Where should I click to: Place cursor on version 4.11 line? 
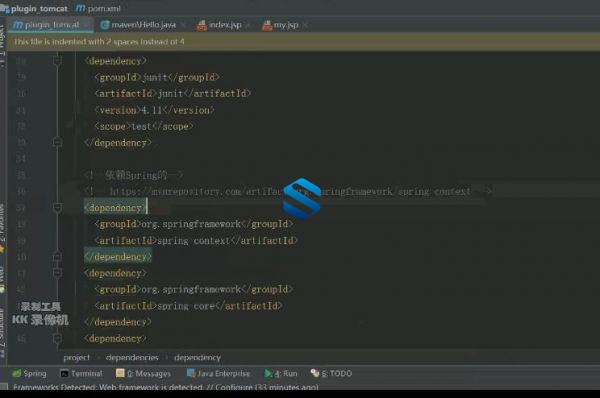click(154, 110)
